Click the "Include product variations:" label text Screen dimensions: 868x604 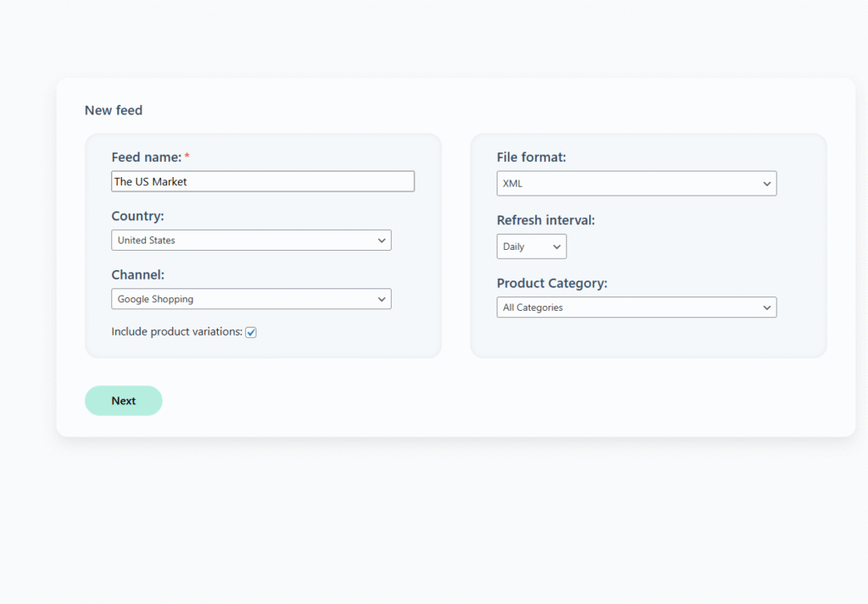pyautogui.click(x=176, y=332)
